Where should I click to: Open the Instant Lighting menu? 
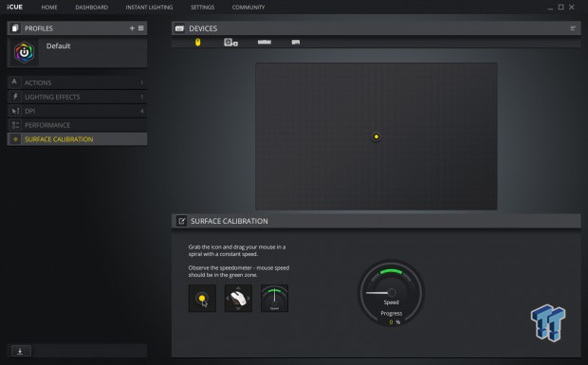coord(149,8)
